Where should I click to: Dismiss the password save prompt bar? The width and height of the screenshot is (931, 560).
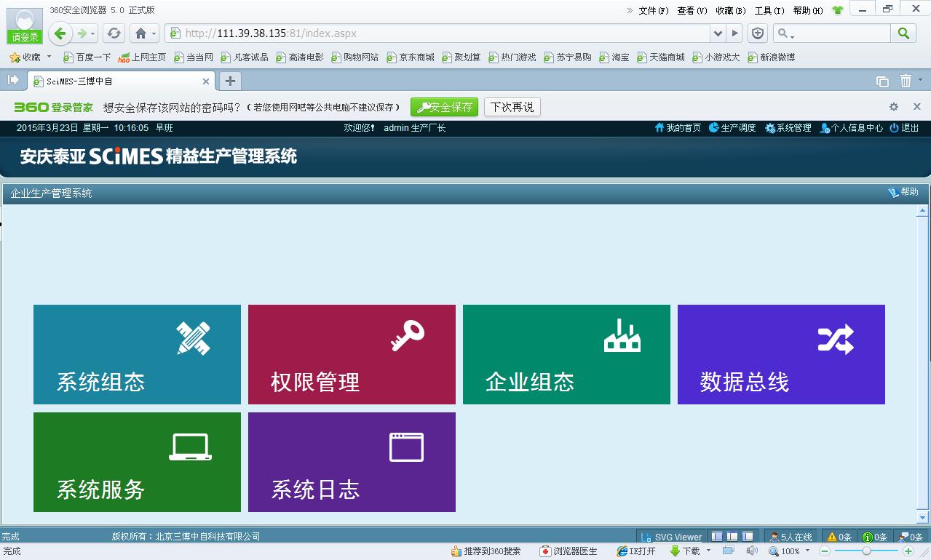coord(917,107)
